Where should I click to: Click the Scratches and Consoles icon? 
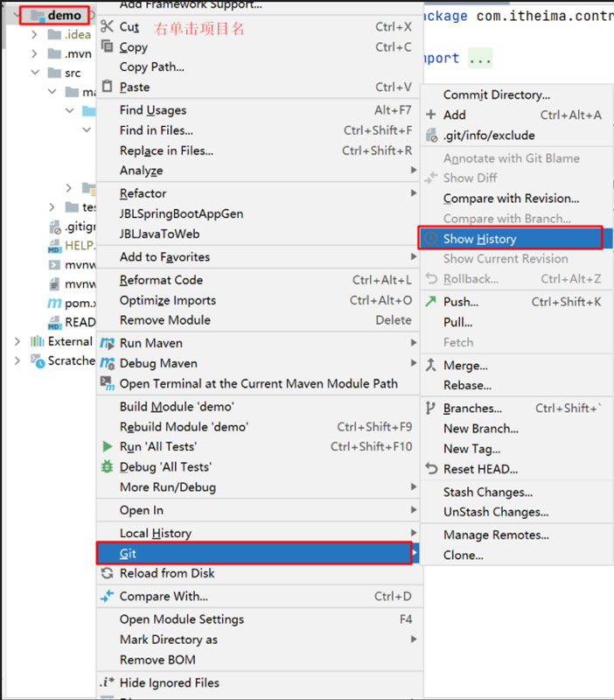point(38,360)
